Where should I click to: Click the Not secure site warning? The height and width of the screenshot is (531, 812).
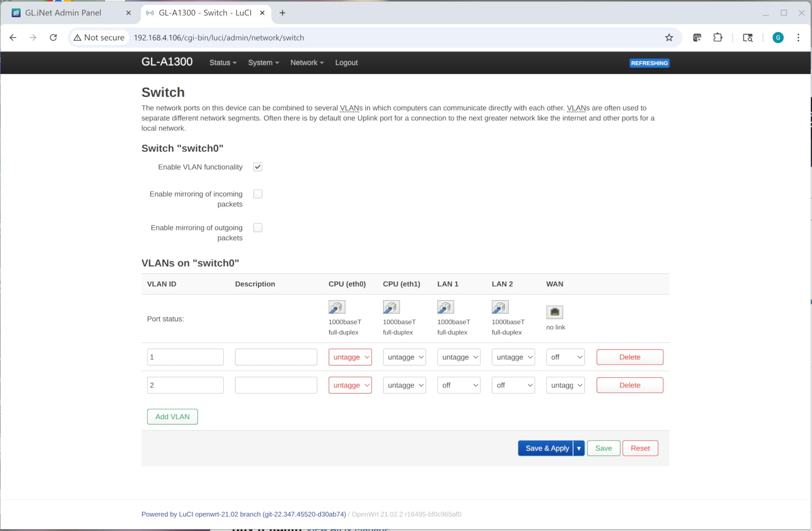point(99,38)
